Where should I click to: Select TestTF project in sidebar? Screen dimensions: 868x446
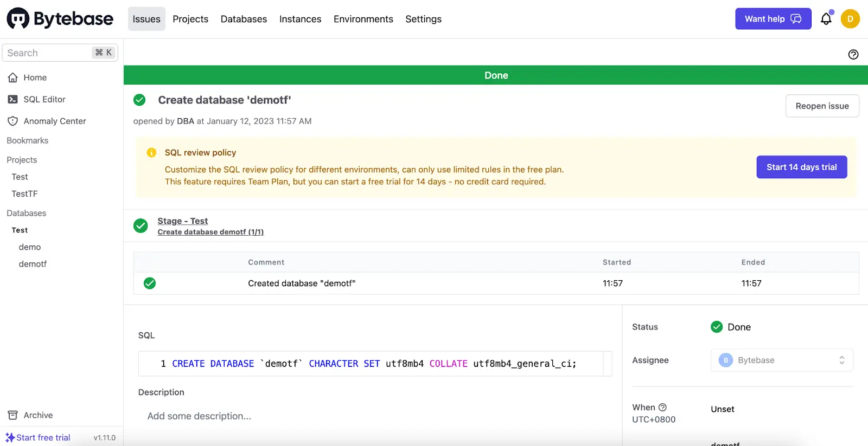coord(24,193)
